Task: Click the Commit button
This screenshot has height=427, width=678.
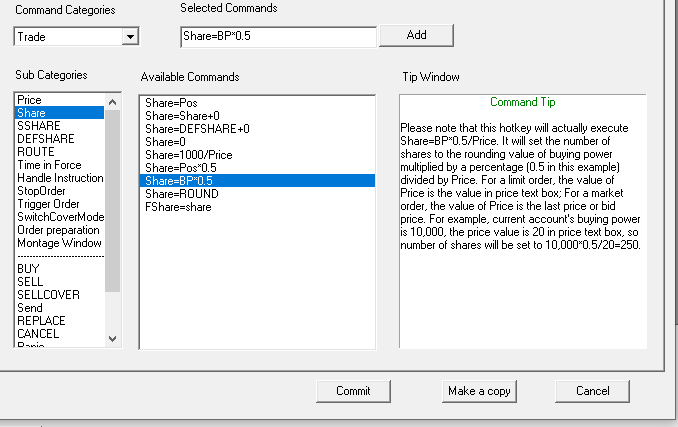Action: point(353,391)
